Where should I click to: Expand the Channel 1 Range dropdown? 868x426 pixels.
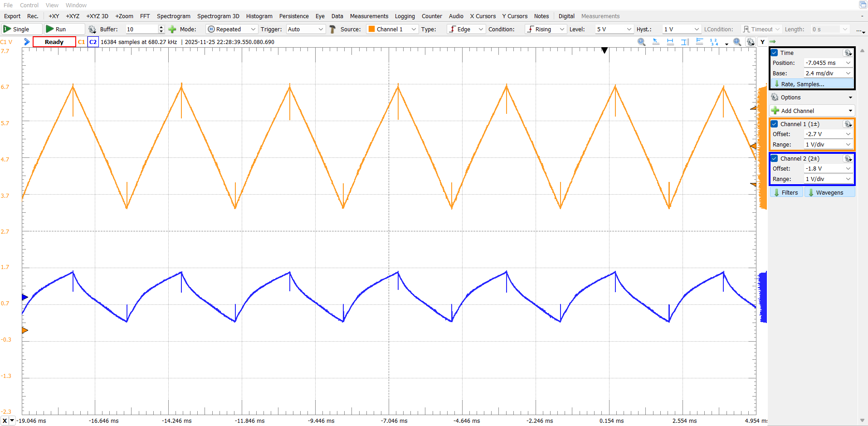coord(828,144)
